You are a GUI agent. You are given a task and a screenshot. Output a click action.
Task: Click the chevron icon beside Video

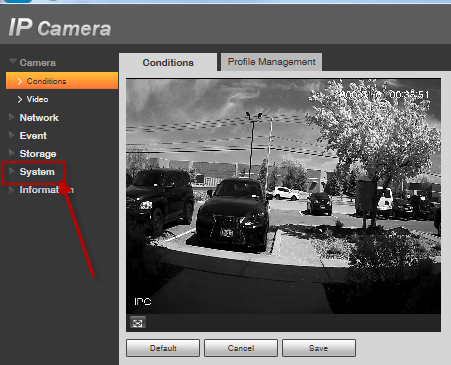[20, 99]
